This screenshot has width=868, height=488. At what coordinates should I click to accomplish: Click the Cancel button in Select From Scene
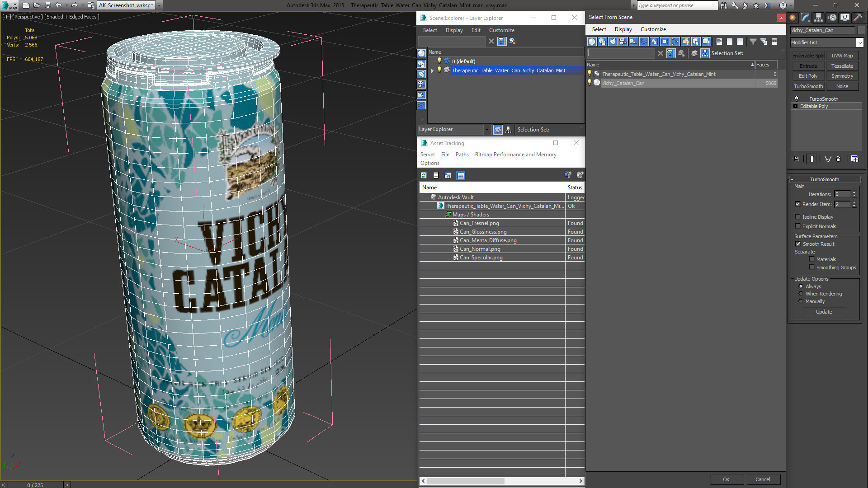(x=763, y=479)
